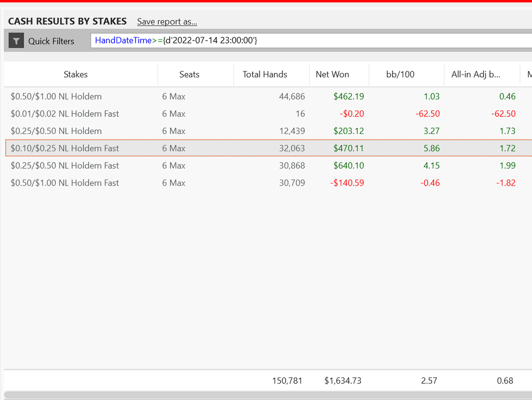The width and height of the screenshot is (532, 400).
Task: Click the 5.86 bb/100 value
Action: pyautogui.click(x=432, y=148)
